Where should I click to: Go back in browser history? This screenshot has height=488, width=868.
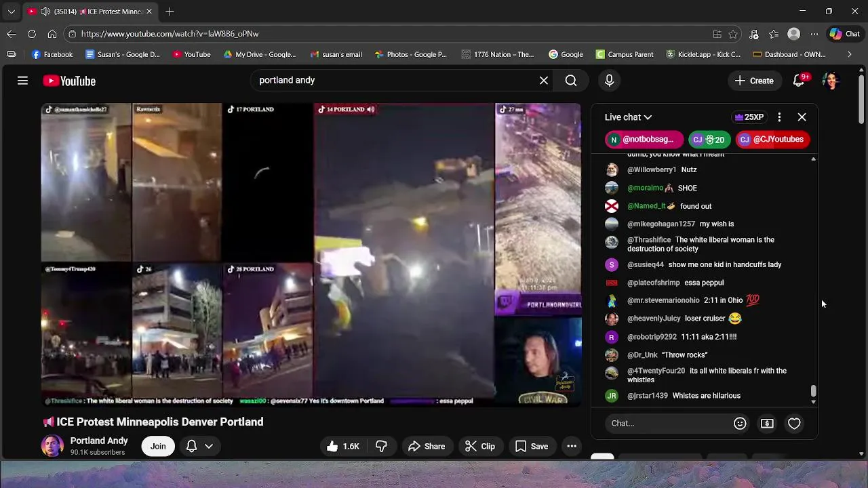point(12,34)
